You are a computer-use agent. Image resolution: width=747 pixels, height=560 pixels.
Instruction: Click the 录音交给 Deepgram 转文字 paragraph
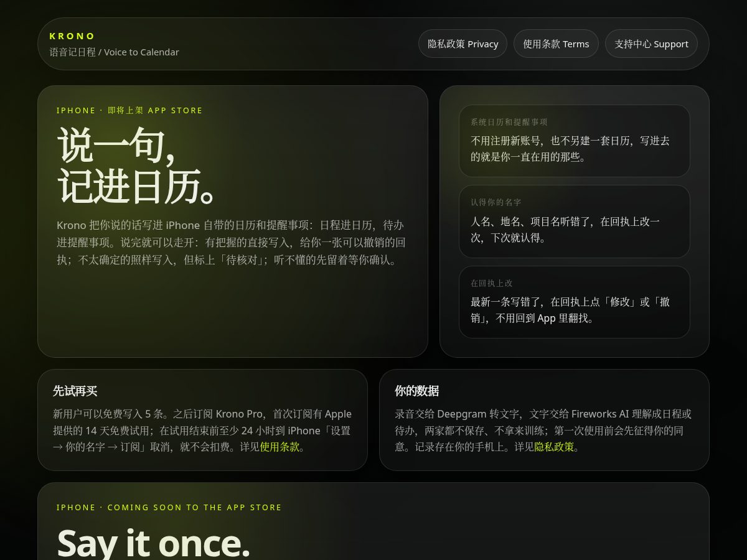click(x=543, y=431)
